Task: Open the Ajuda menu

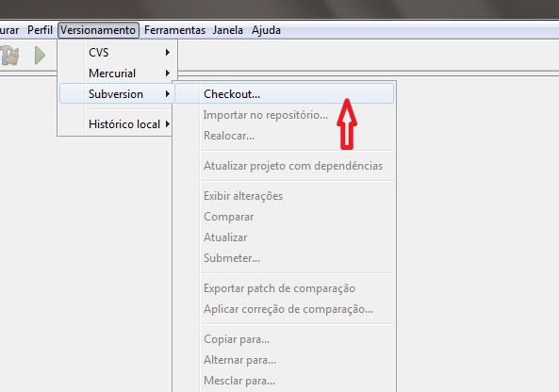Action: [266, 30]
